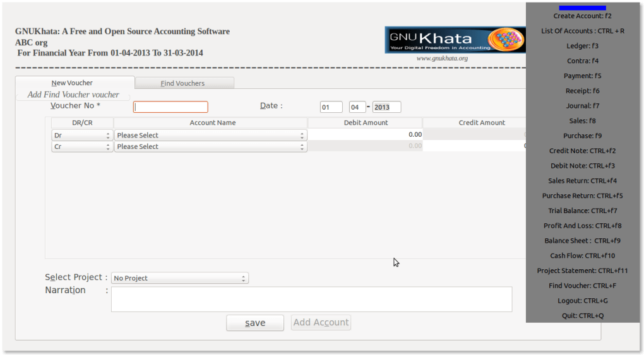Click the Voucher No input field
The width and height of the screenshot is (644, 355).
170,107
